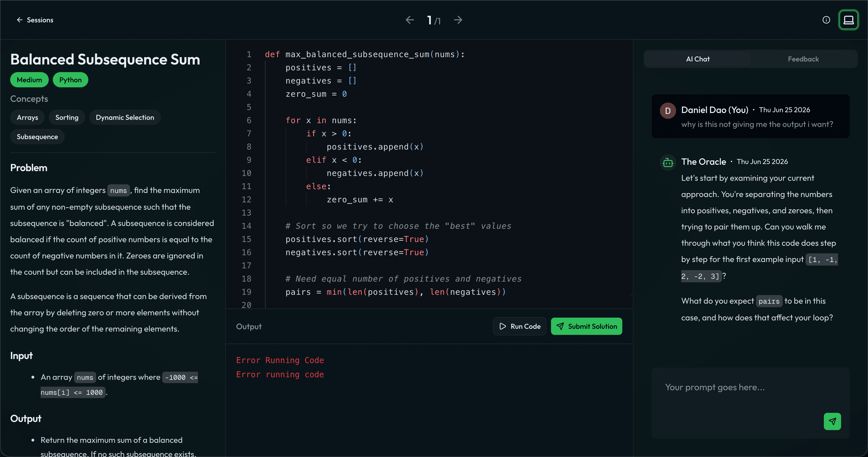Click the 'Output' label above the console
Viewport: 868px width, 457px height.
249,327
